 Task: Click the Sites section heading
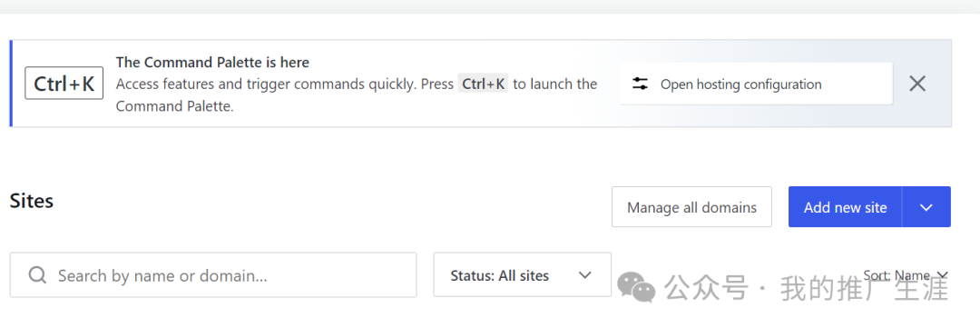(x=32, y=201)
